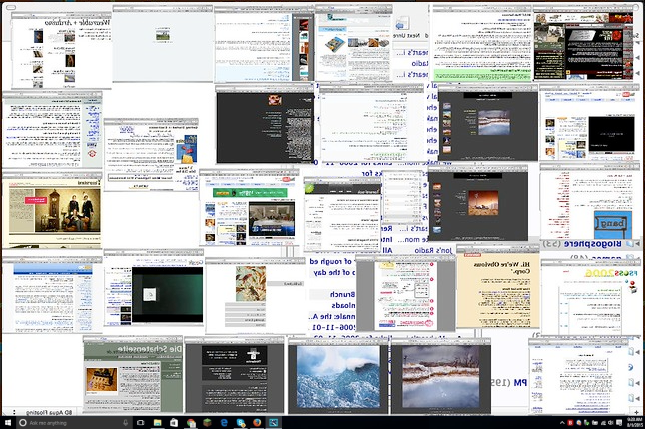Click the Cortana circle icon

click(x=23, y=422)
